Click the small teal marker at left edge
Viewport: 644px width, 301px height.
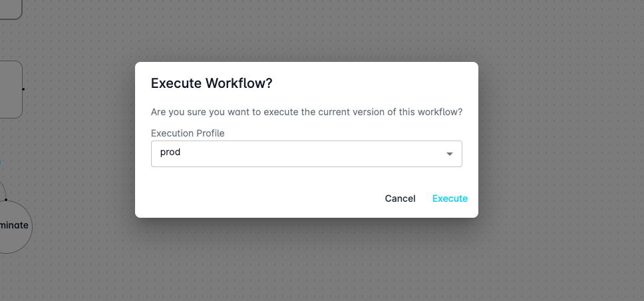pyautogui.click(x=1, y=161)
